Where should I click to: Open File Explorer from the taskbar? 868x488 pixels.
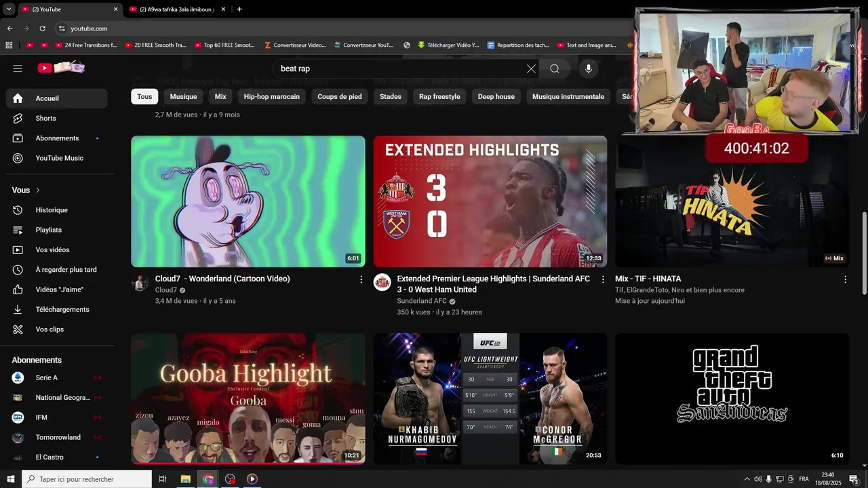(x=185, y=479)
